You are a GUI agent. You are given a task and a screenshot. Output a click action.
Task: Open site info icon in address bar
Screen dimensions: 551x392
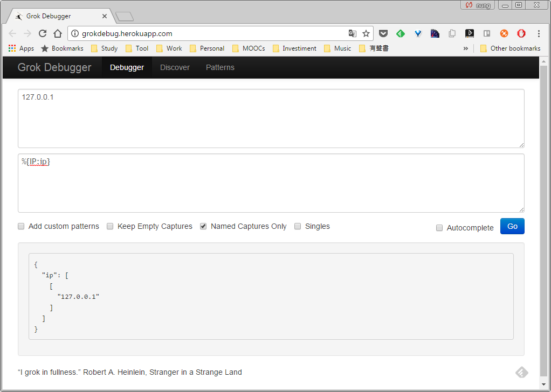74,34
